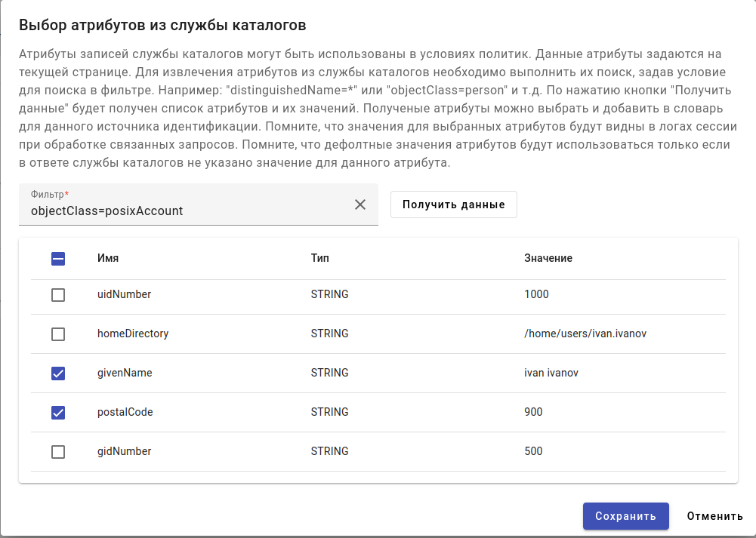Click the "Тип" column header

(x=319, y=258)
